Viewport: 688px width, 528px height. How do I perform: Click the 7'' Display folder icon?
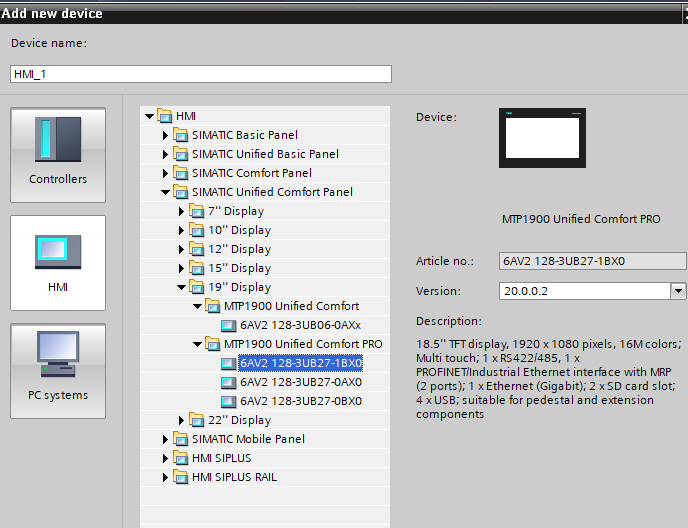tap(197, 211)
